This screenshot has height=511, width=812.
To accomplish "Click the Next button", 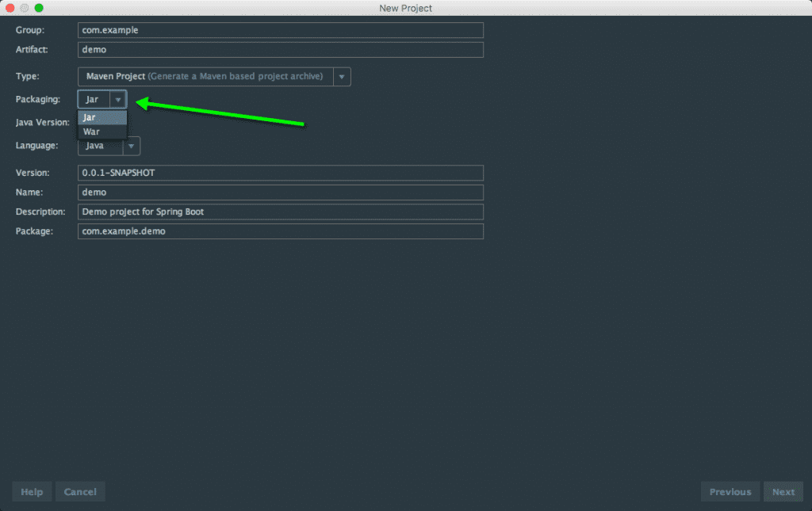I will coord(783,491).
